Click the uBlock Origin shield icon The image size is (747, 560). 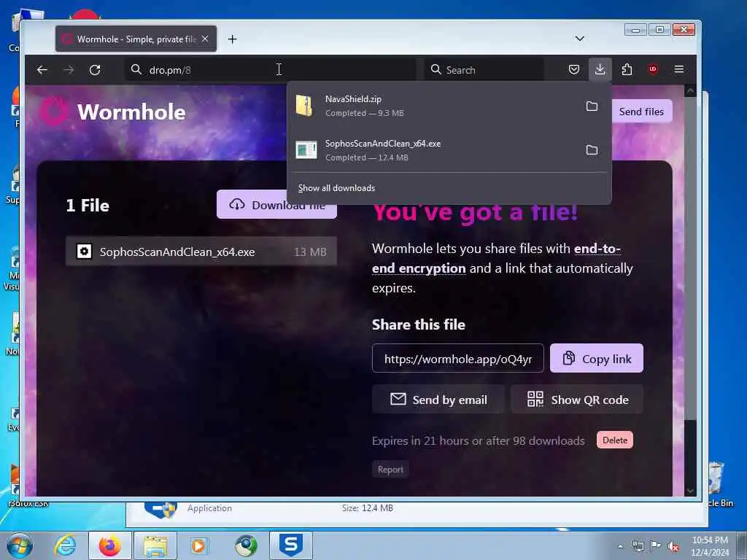pos(653,69)
